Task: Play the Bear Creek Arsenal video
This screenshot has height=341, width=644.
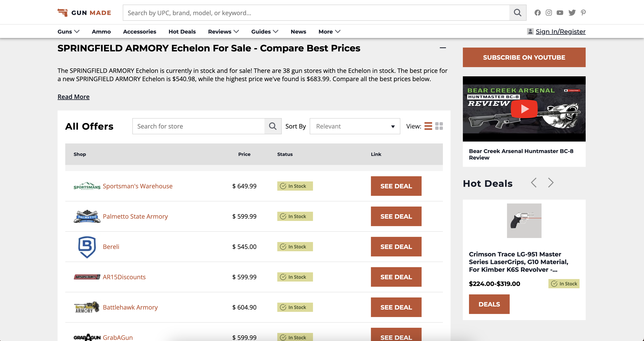Action: pos(524,109)
